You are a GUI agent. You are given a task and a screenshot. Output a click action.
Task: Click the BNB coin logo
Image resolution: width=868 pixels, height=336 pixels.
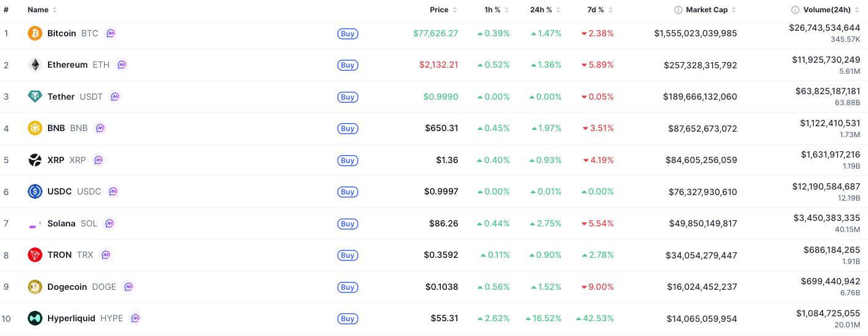[35, 128]
